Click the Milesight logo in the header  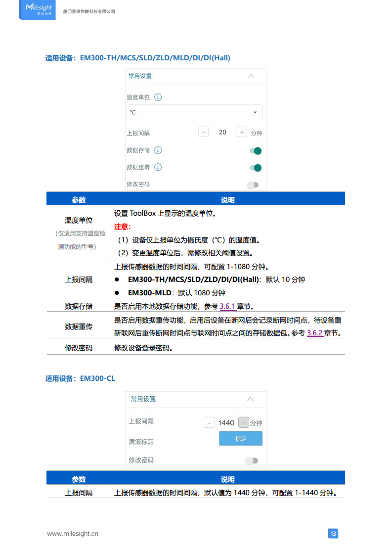click(x=37, y=9)
